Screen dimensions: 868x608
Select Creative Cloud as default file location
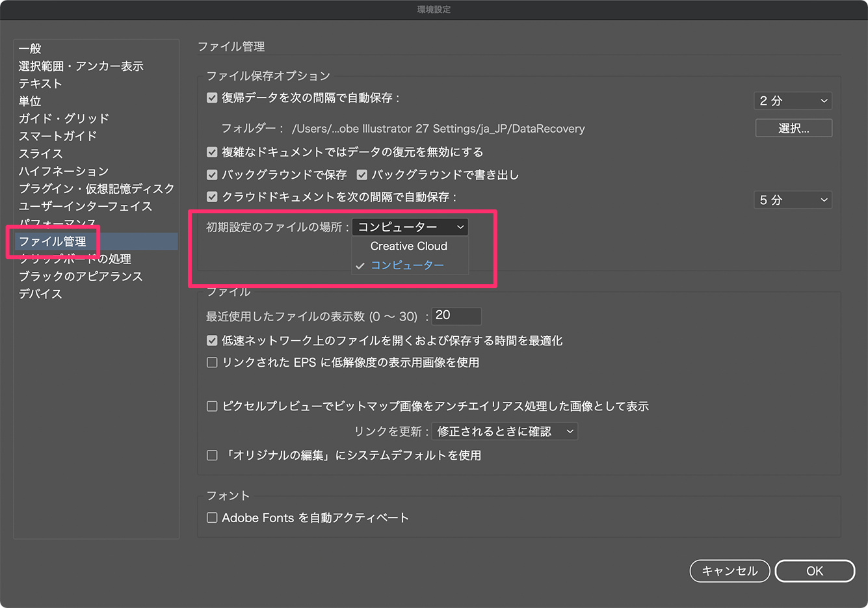click(408, 246)
